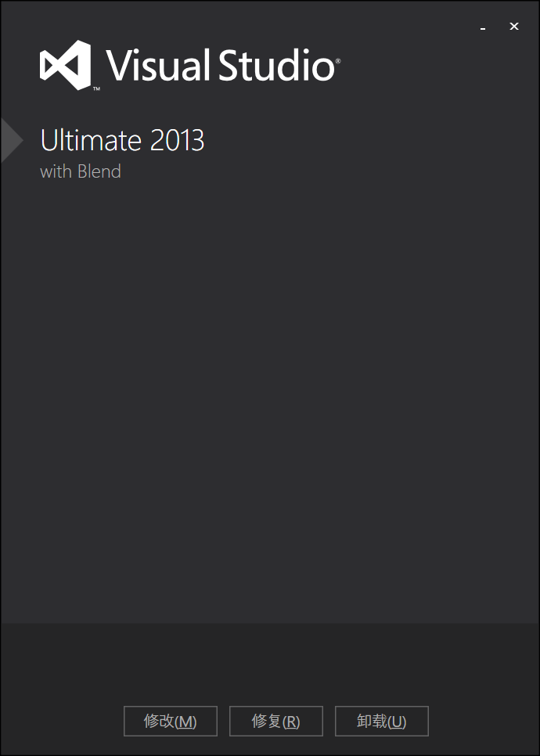Screen dimensions: 540x756
Task: Click the darker footer bar above buttons
Action: tap(270, 663)
